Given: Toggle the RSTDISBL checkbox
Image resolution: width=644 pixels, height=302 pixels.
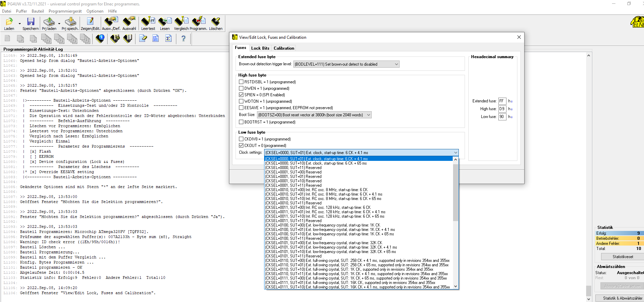Looking at the screenshot, I should [x=241, y=82].
